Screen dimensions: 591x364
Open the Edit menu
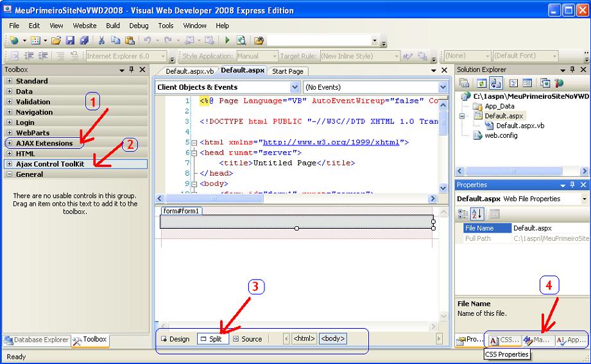tap(34, 26)
